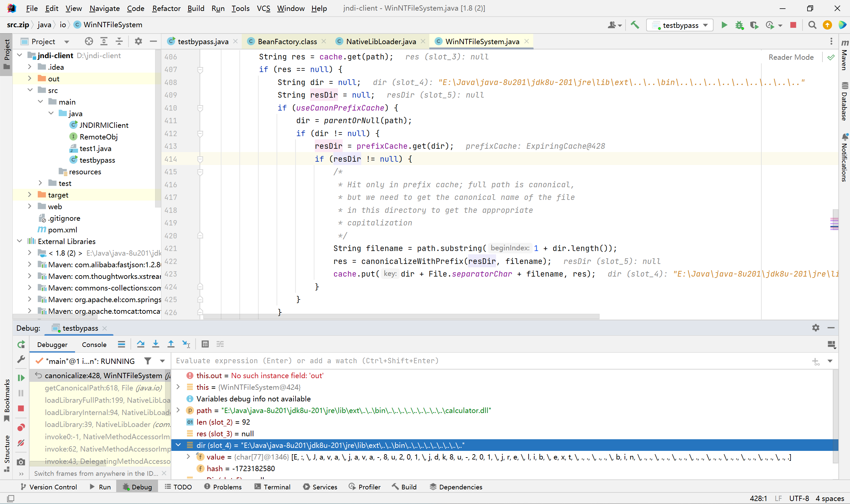Open Debug panel settings gear
The width and height of the screenshot is (850, 504).
pyautogui.click(x=816, y=328)
